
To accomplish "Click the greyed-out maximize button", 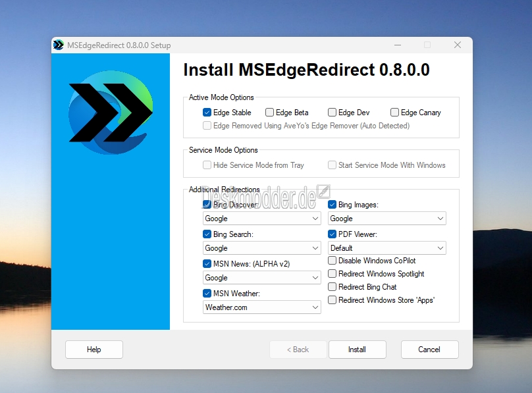I will pos(427,45).
